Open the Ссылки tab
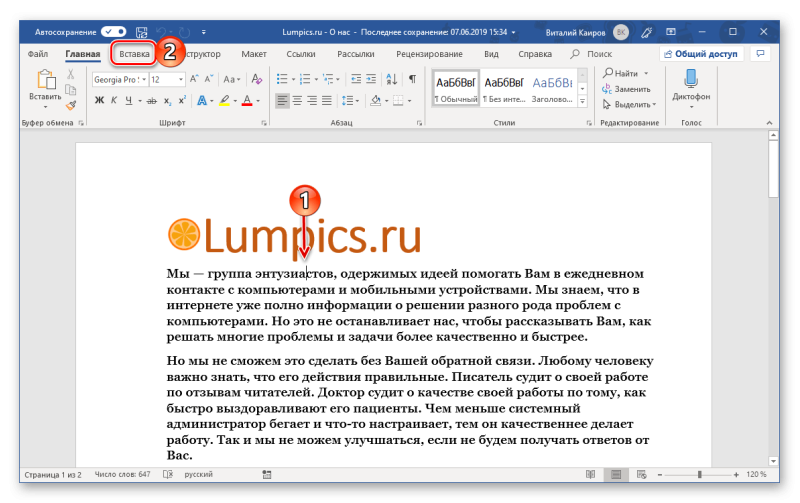The image size is (800, 503). coord(301,54)
